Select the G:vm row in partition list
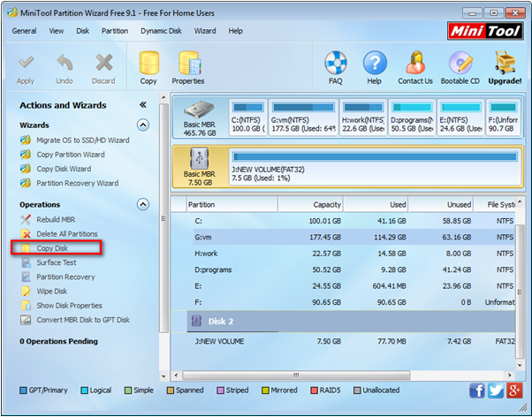532x417 pixels. pyautogui.click(x=343, y=237)
